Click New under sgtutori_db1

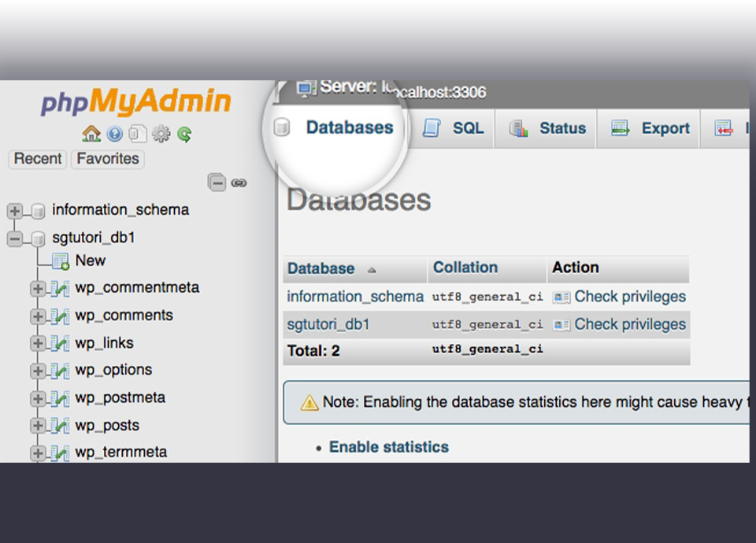point(90,260)
